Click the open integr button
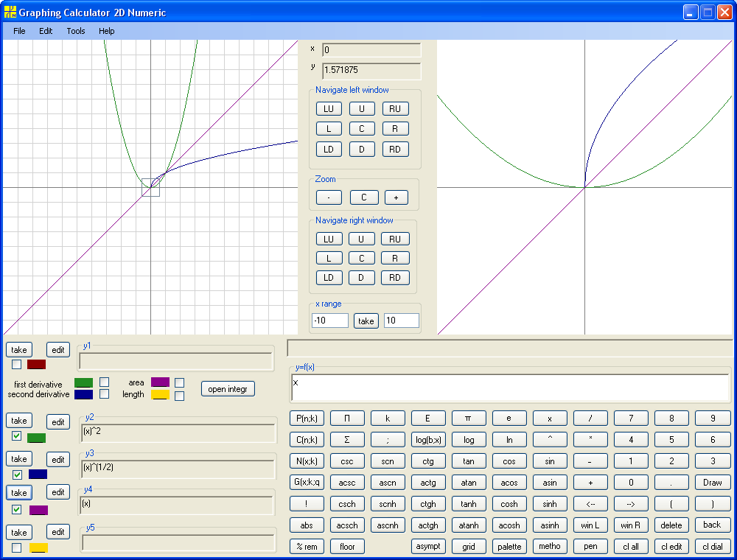 (228, 389)
